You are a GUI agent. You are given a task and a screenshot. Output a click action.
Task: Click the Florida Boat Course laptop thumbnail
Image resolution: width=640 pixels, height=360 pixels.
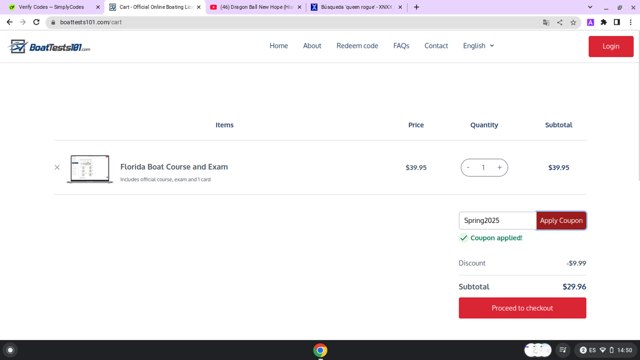(x=90, y=169)
